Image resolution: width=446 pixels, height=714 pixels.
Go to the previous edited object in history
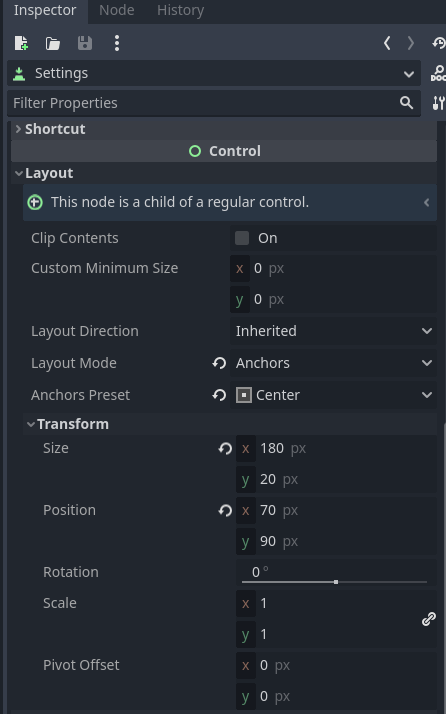(x=387, y=43)
